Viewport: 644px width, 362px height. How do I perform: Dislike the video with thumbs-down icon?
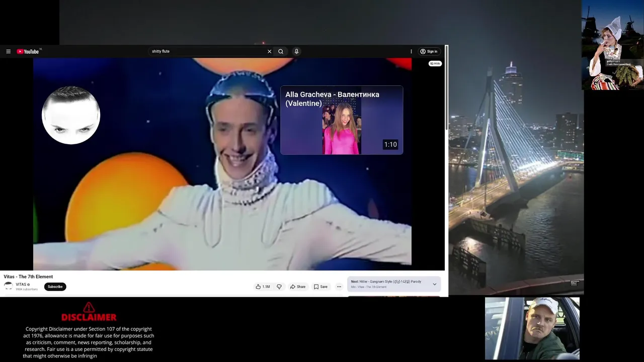point(279,287)
